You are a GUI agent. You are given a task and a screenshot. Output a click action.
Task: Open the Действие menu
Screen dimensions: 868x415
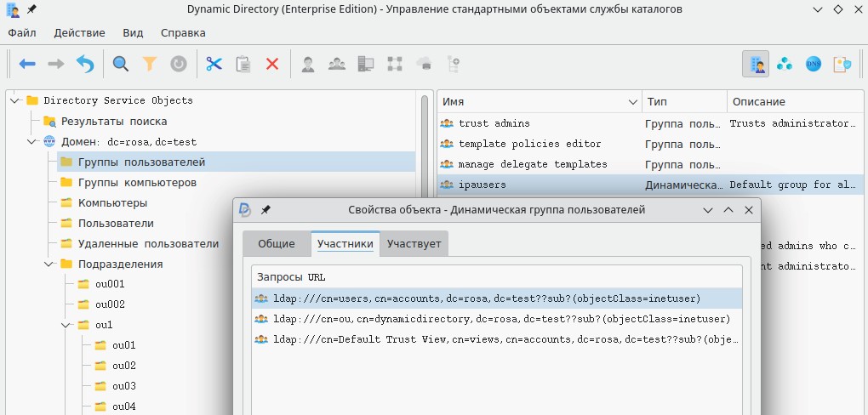[79, 33]
